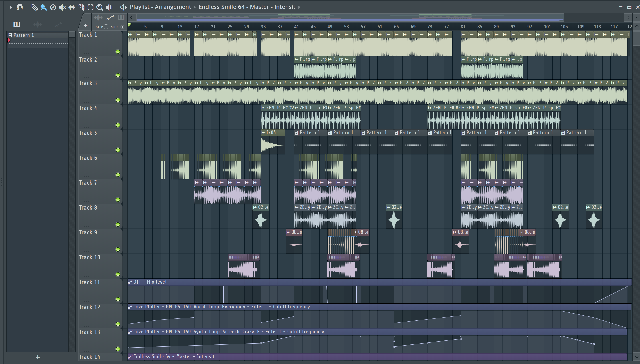Mute Track 4 via its green LED

(x=118, y=125)
